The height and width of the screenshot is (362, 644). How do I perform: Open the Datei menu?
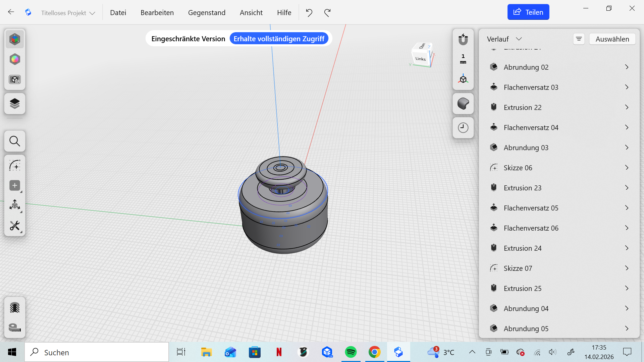click(x=118, y=13)
